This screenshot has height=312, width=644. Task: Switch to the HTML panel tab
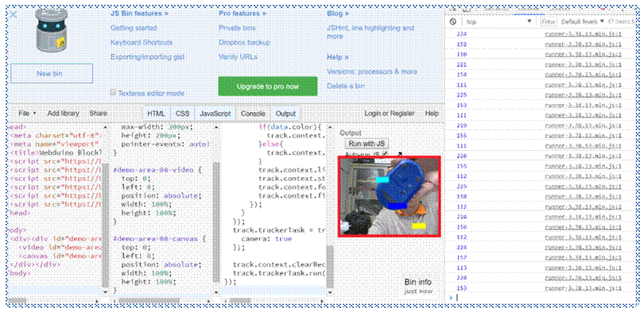coord(156,114)
